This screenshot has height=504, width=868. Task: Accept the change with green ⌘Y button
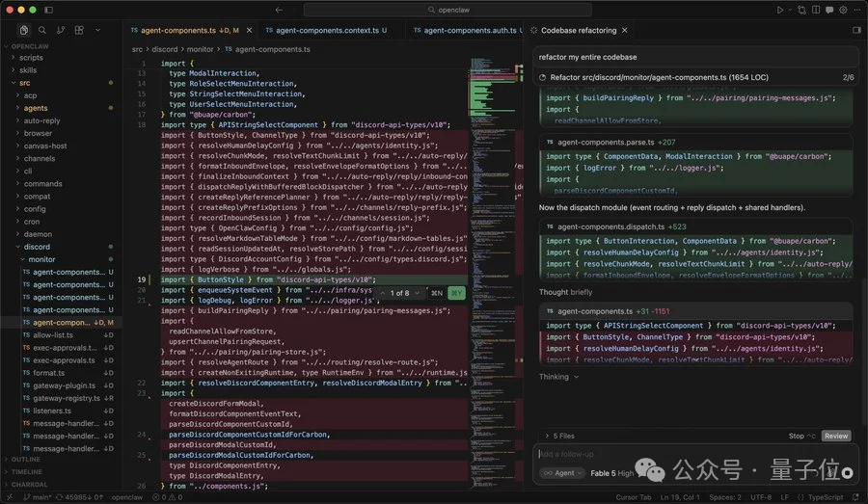[456, 293]
